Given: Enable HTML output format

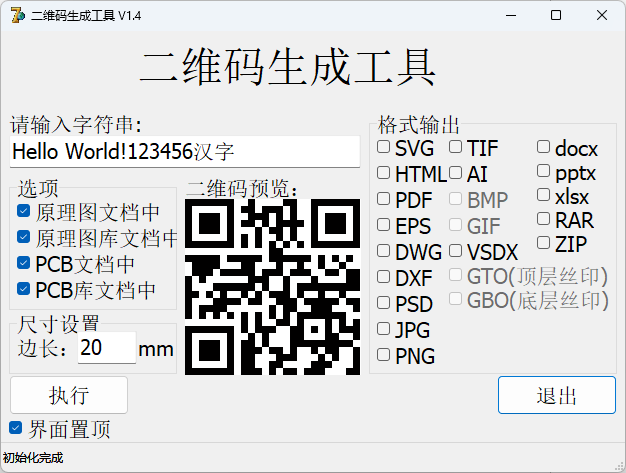Looking at the screenshot, I should 383,173.
